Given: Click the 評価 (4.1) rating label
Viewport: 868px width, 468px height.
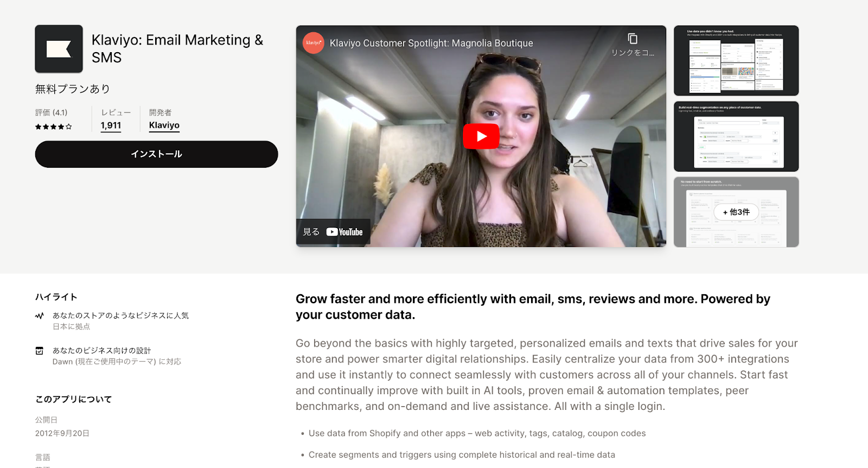Looking at the screenshot, I should tap(52, 112).
